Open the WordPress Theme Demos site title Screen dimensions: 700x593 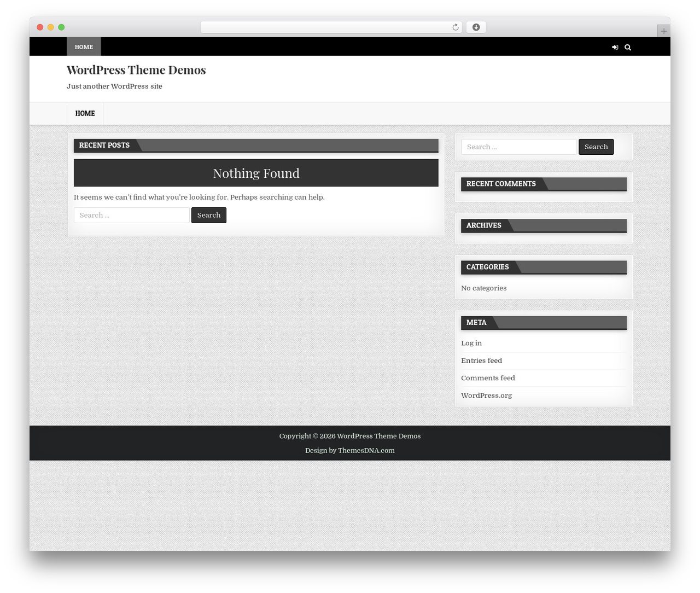[x=136, y=70]
